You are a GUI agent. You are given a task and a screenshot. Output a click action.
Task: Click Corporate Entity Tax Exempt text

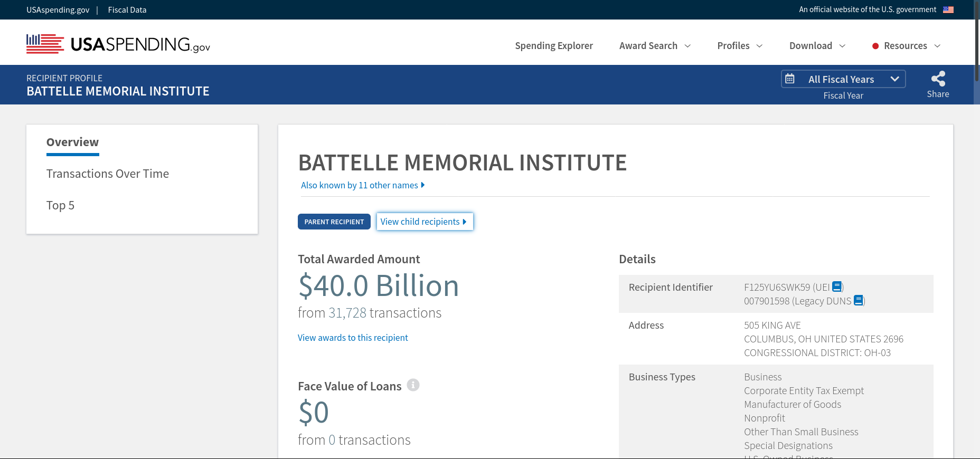coord(804,390)
